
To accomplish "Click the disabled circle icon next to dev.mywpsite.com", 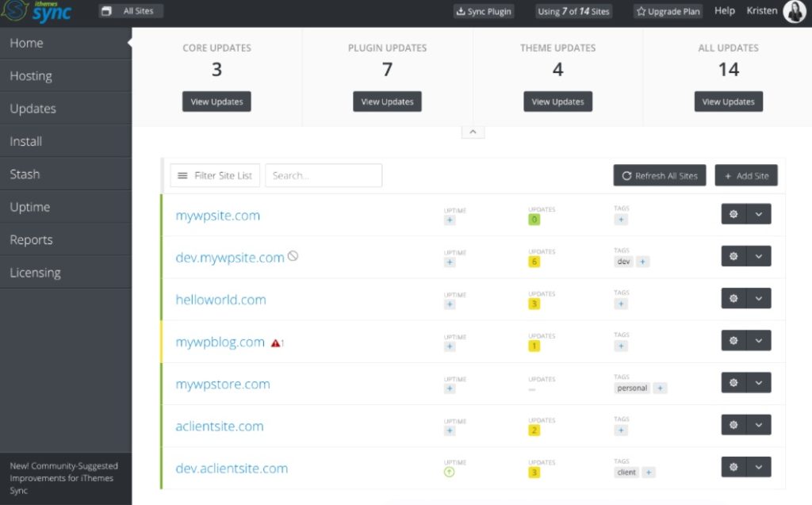I will pos(293,257).
